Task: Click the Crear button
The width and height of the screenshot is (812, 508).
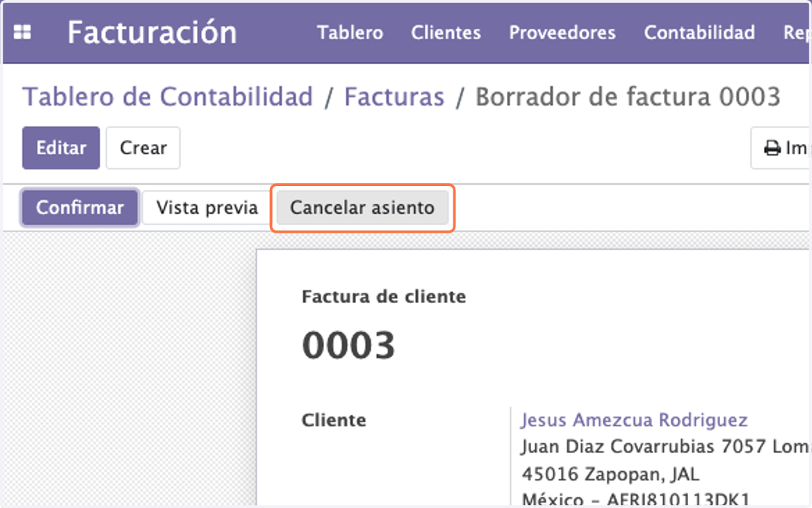Action: (x=143, y=147)
